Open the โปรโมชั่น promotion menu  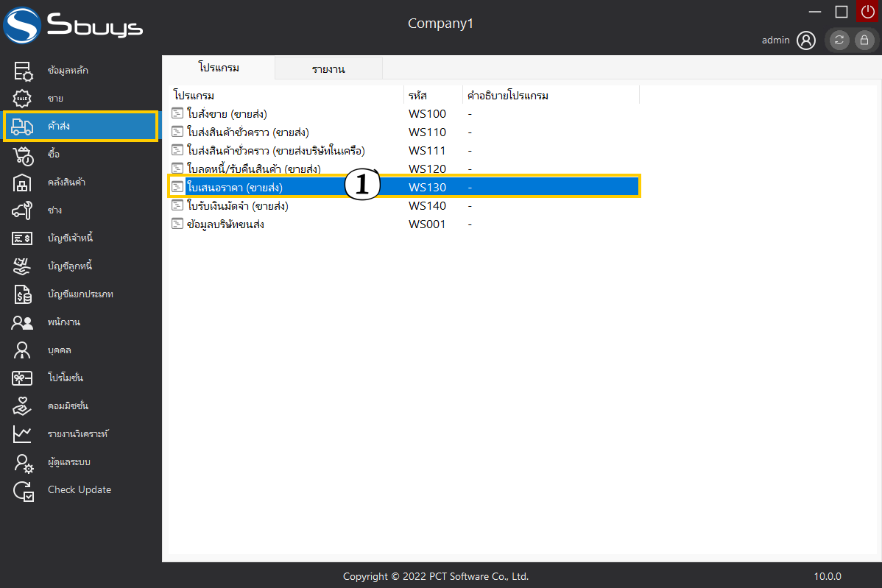pos(66,378)
